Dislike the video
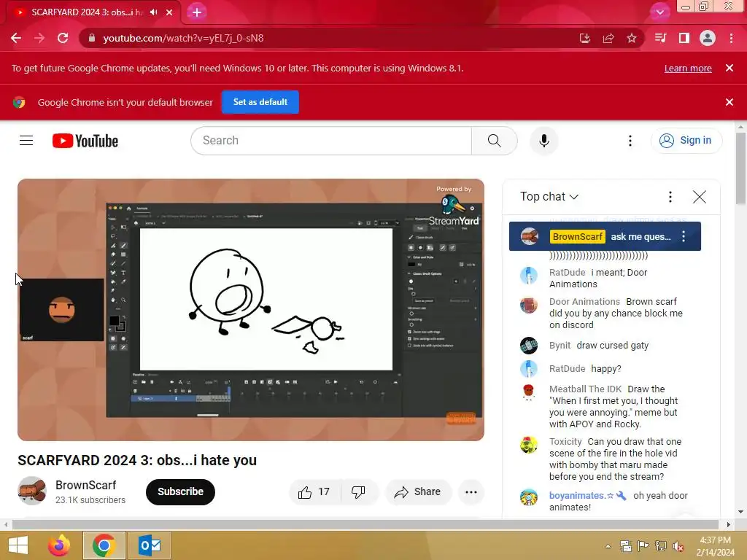 [x=359, y=492]
